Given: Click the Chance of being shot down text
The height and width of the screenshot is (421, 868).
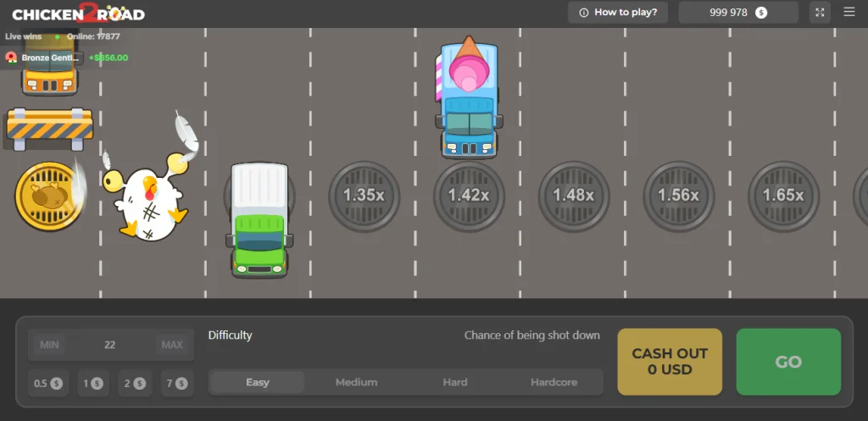Looking at the screenshot, I should [x=532, y=335].
